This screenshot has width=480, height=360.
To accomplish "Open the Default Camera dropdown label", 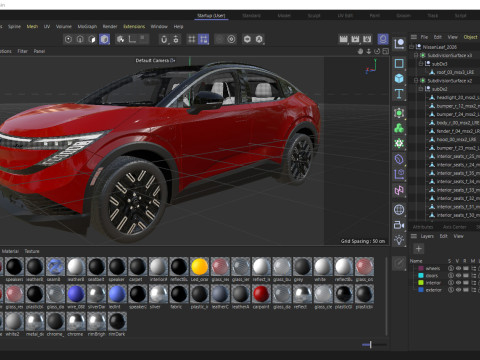I will click(x=155, y=61).
